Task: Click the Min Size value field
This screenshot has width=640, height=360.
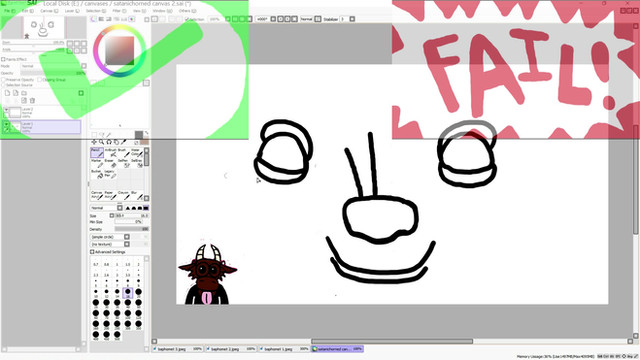Action: pos(128,222)
